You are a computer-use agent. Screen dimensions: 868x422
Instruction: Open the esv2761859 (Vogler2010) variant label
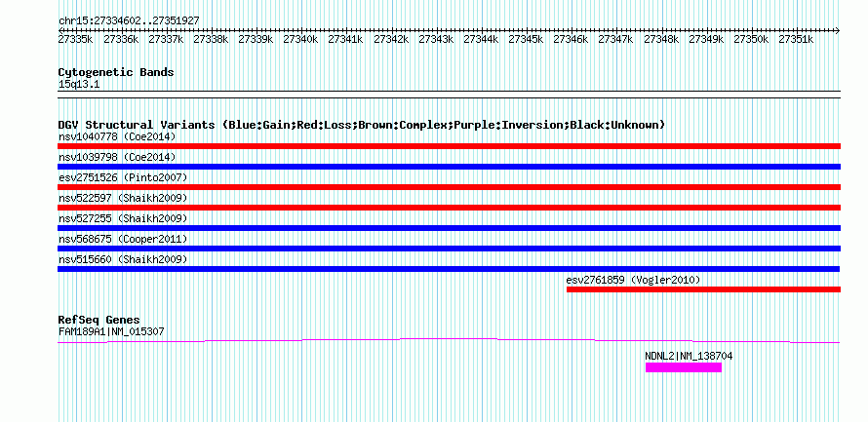click(x=633, y=280)
